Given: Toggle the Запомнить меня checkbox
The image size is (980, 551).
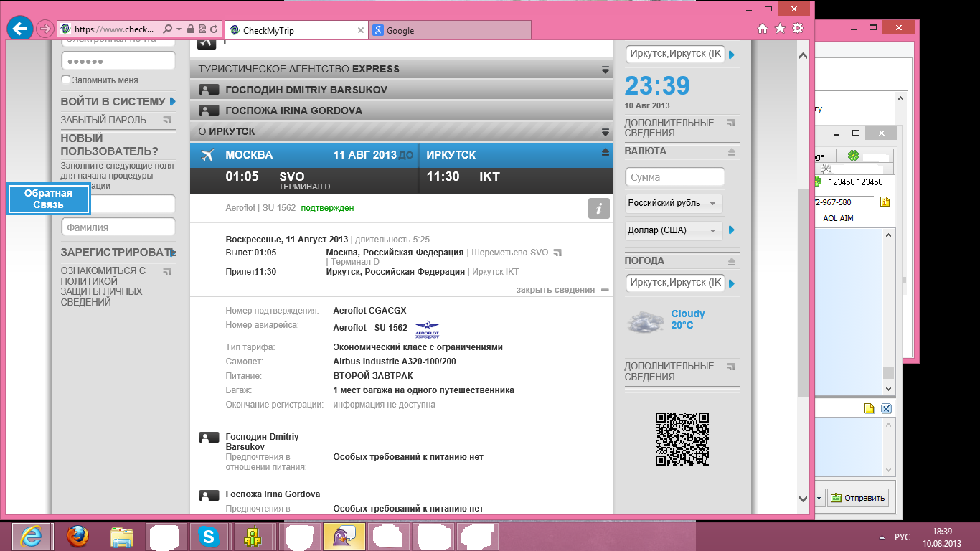Looking at the screenshot, I should [66, 80].
